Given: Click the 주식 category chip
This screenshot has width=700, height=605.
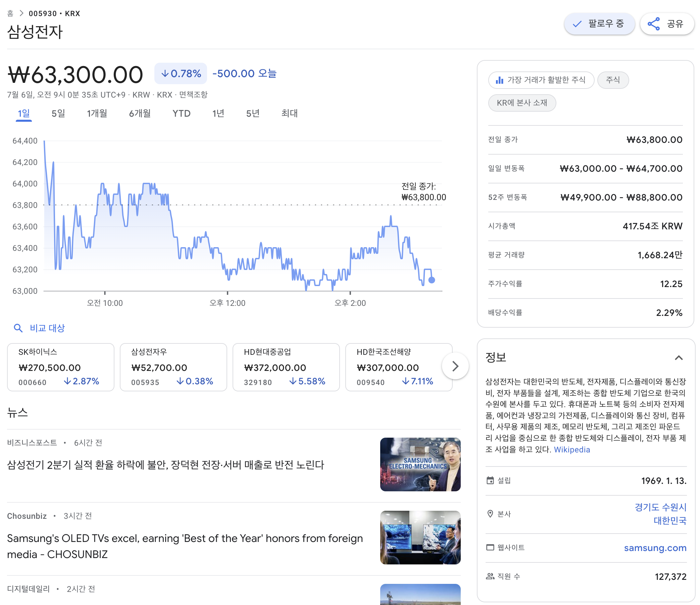Looking at the screenshot, I should (x=613, y=80).
